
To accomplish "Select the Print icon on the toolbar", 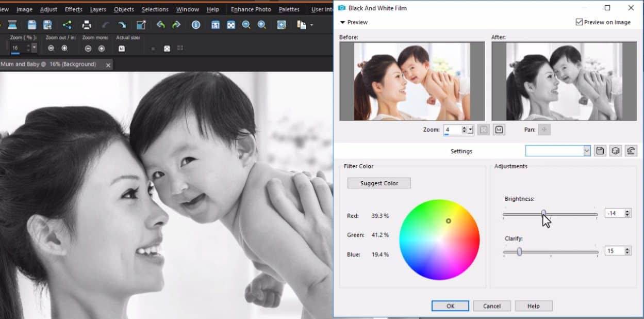I will (86, 24).
